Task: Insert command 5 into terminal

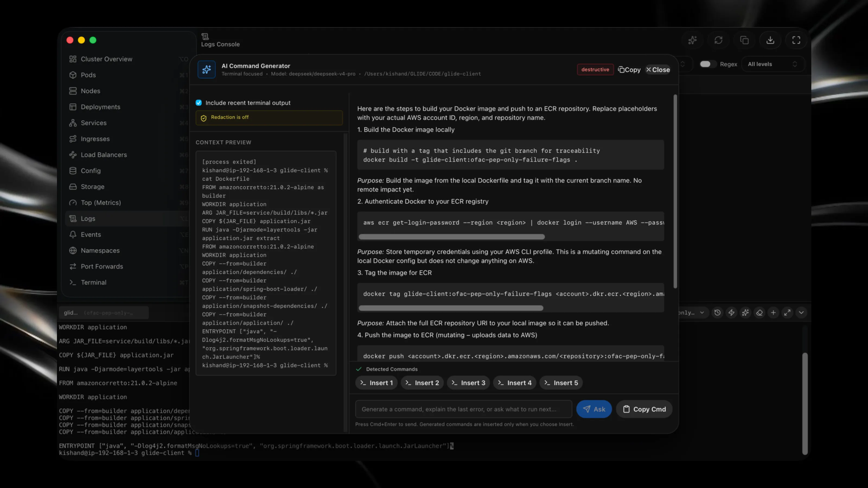Action: pos(561,383)
